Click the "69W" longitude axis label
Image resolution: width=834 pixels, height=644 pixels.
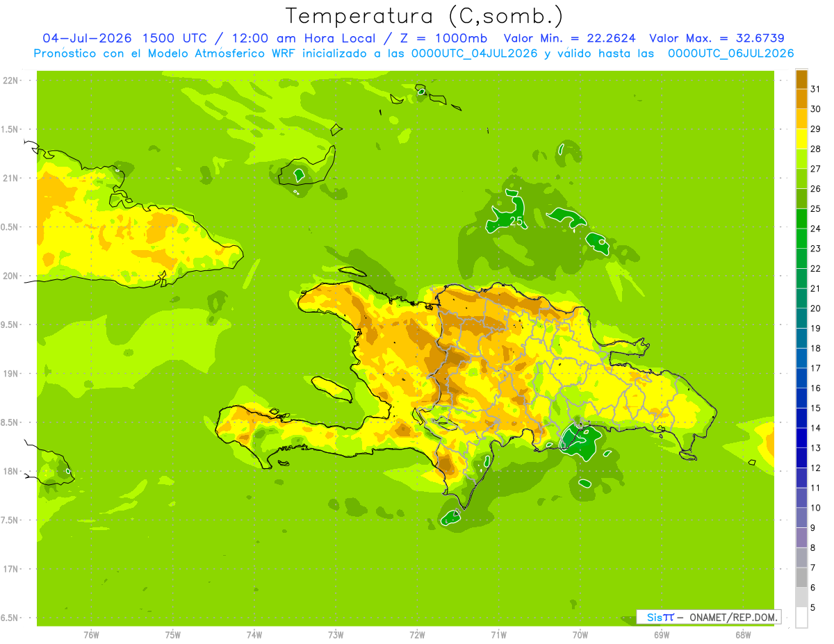pos(662,635)
